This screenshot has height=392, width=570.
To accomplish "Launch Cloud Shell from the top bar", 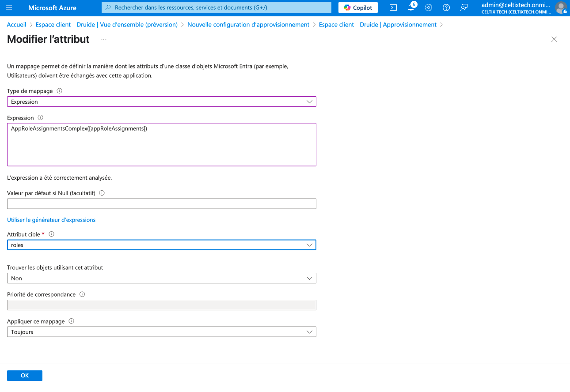I will (393, 8).
